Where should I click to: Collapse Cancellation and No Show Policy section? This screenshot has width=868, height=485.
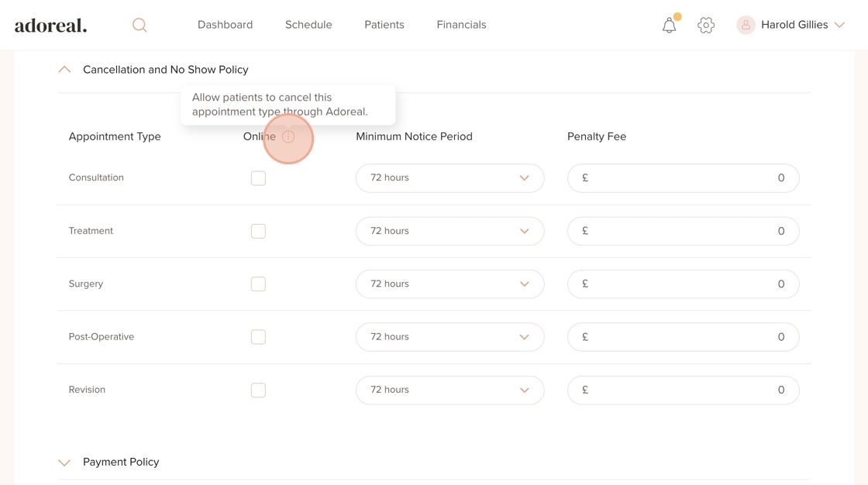[64, 70]
